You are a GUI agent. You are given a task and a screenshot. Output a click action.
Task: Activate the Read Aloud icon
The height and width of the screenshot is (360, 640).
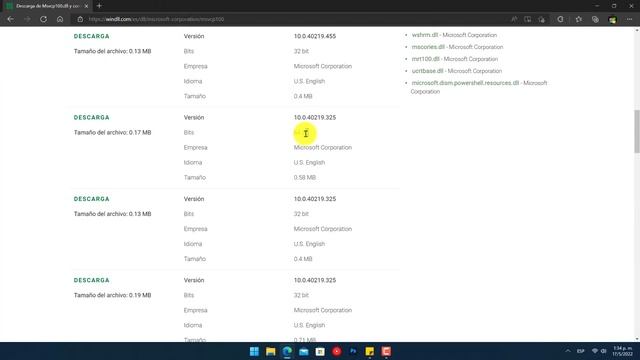514,19
